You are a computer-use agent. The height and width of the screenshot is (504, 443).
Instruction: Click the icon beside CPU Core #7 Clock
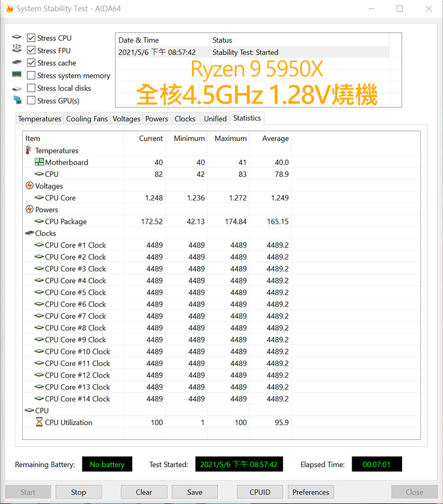click(x=39, y=316)
